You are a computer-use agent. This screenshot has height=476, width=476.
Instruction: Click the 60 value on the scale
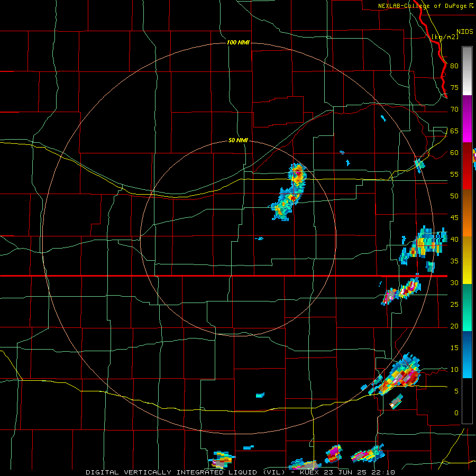pos(454,153)
